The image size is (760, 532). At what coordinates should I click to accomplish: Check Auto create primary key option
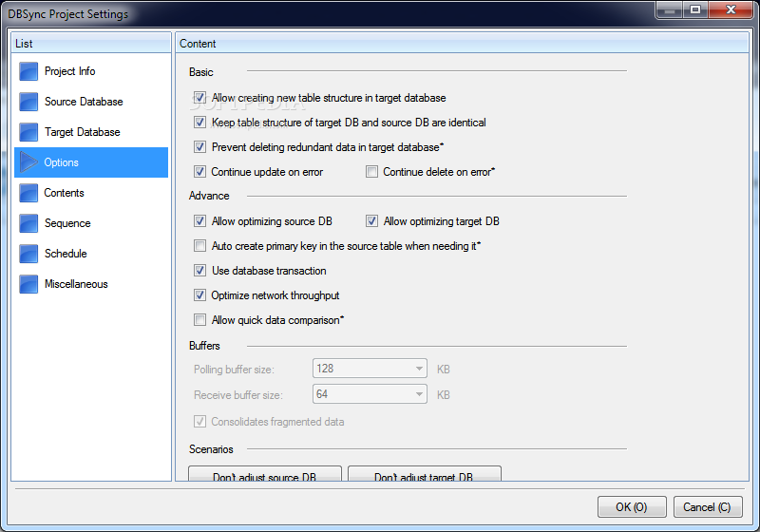[x=199, y=246]
